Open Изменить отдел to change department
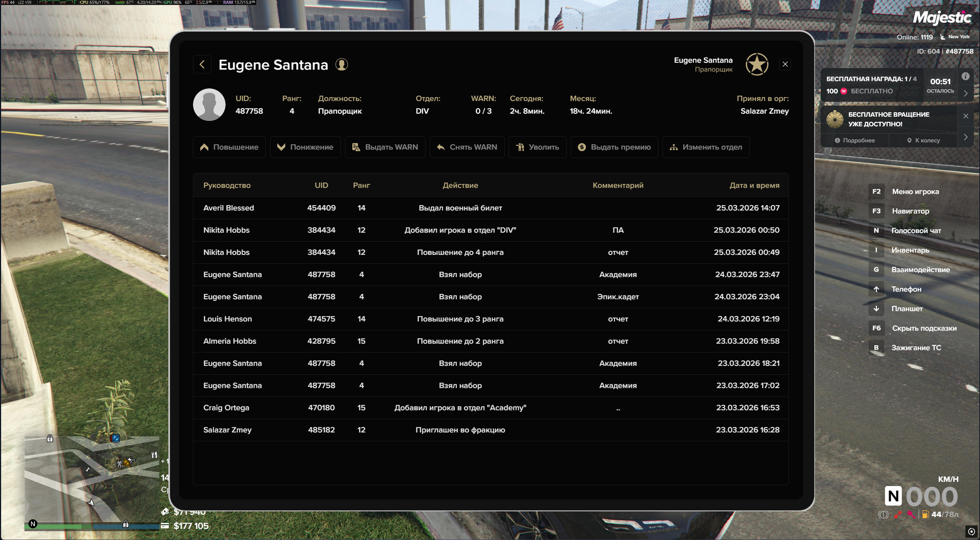Image resolution: width=980 pixels, height=540 pixels. 706,147
